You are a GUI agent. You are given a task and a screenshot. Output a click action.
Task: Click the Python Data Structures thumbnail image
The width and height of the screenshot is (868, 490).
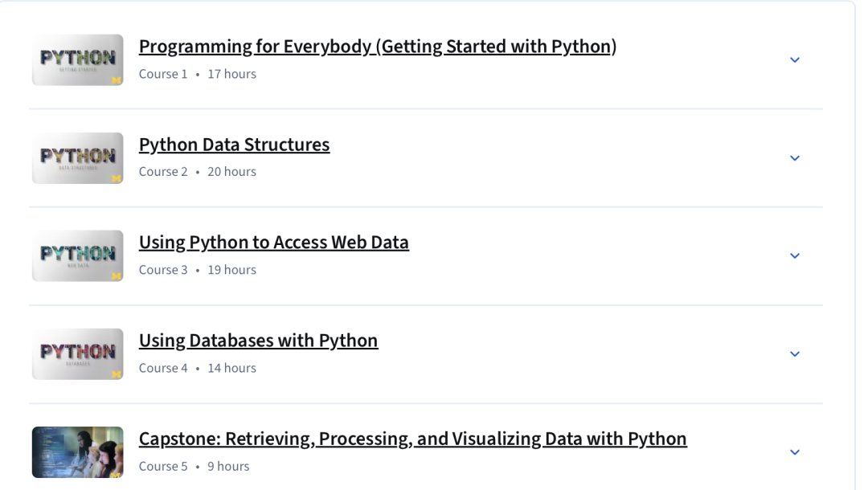pyautogui.click(x=78, y=158)
